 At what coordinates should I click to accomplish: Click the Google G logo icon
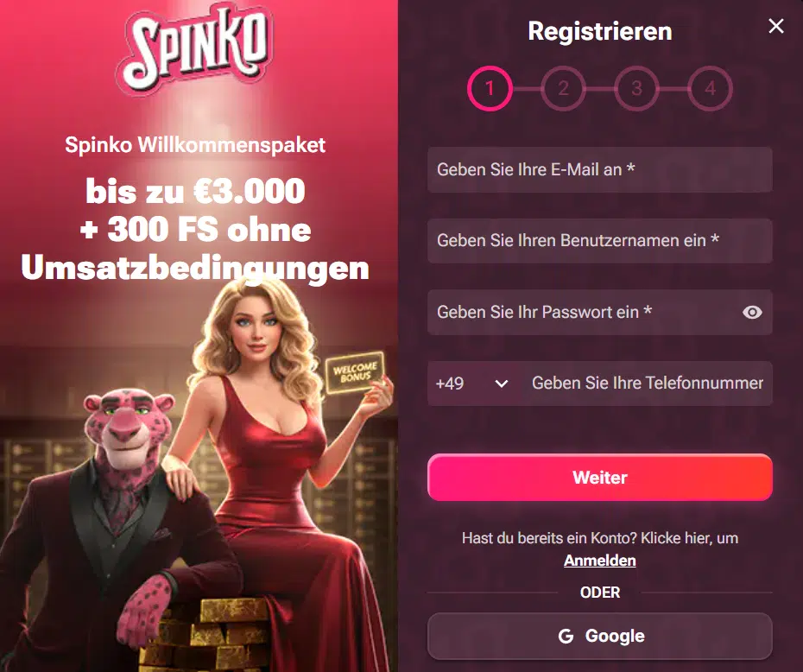click(566, 636)
